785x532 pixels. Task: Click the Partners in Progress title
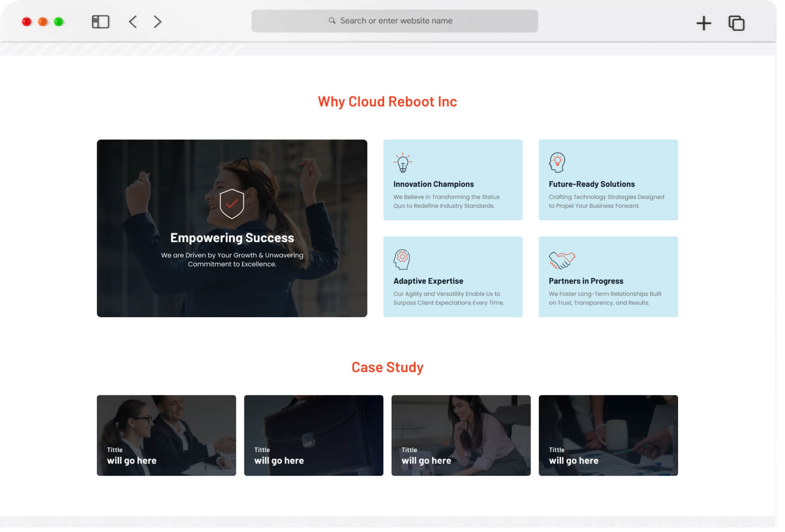(585, 281)
